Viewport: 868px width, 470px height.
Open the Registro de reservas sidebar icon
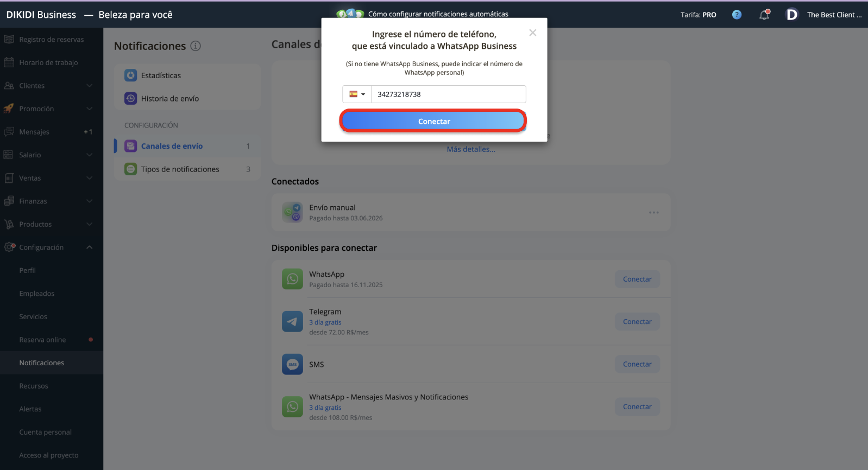tap(9, 40)
